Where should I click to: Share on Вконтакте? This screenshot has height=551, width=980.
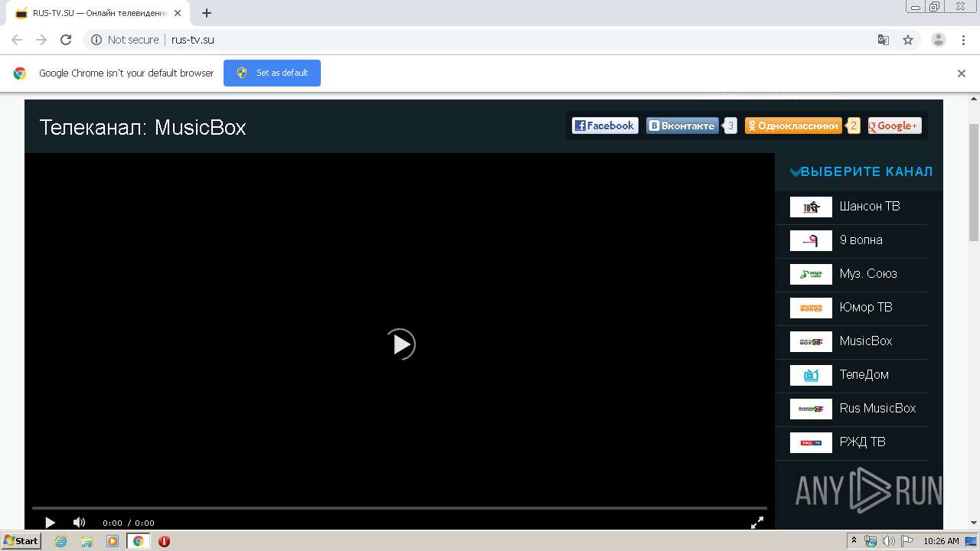point(682,126)
